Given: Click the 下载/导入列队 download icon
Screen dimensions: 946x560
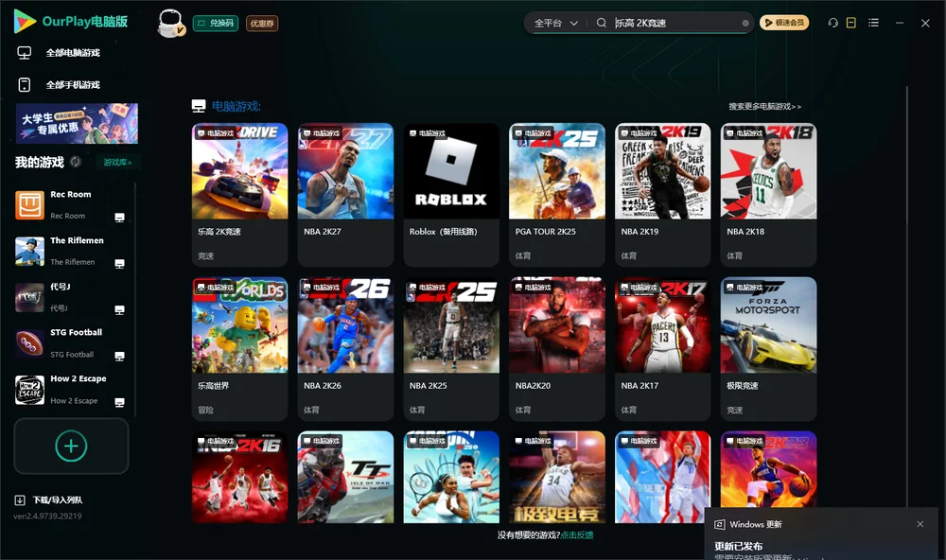Looking at the screenshot, I should (x=20, y=499).
